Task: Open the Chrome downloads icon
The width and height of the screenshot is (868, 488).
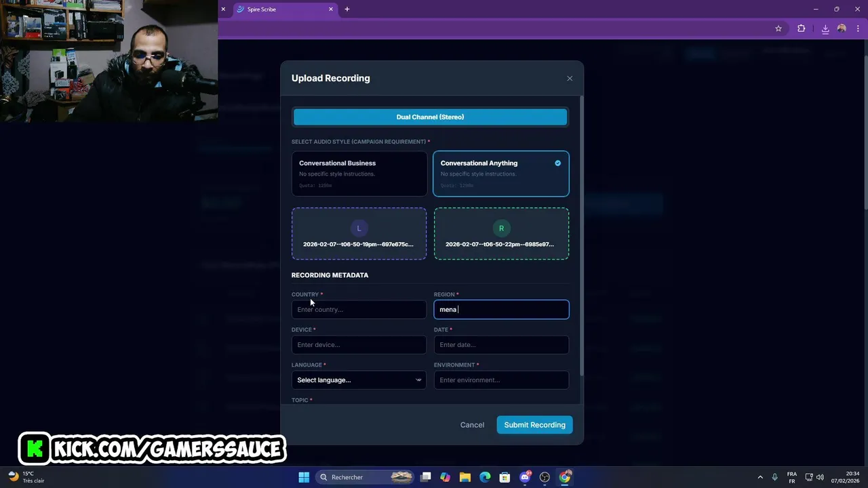Action: [825, 28]
